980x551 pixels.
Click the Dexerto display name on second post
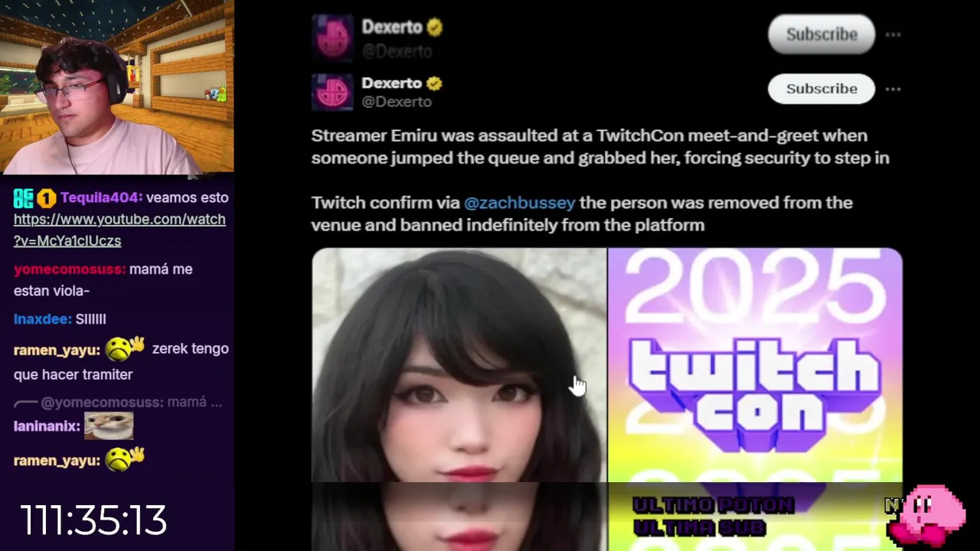(392, 83)
